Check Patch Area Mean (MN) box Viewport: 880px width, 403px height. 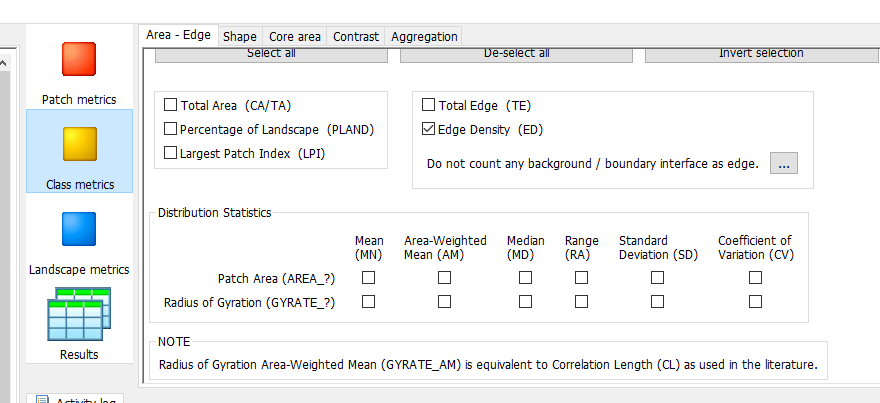point(368,278)
